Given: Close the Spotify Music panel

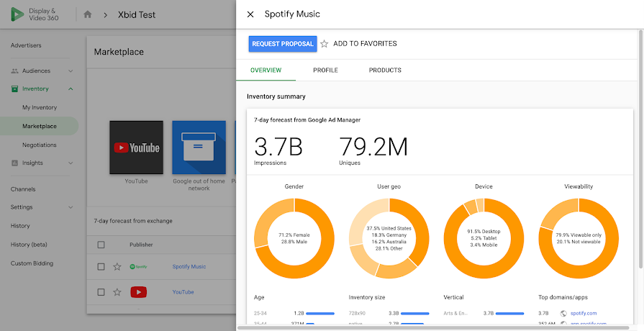Looking at the screenshot, I should [x=250, y=14].
